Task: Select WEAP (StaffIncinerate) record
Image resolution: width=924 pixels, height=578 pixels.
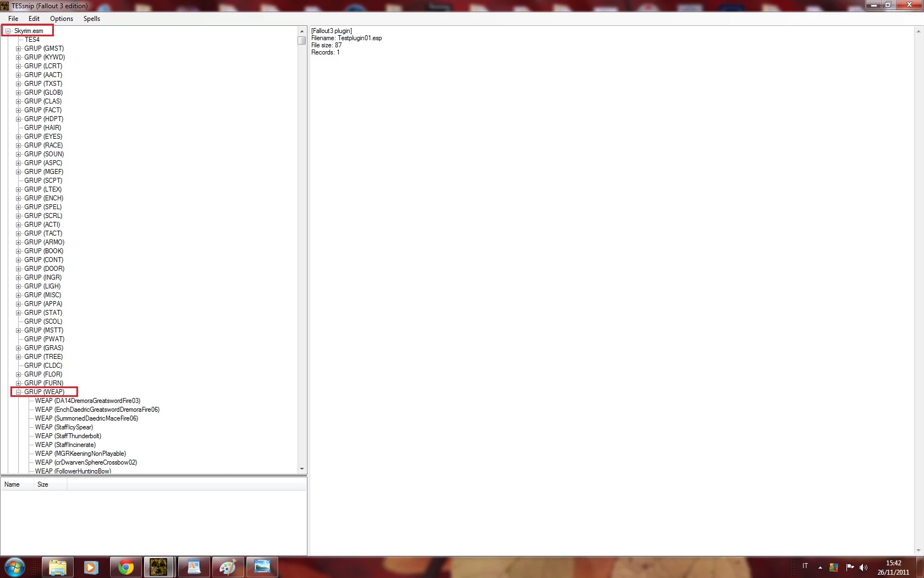Action: tap(65, 445)
